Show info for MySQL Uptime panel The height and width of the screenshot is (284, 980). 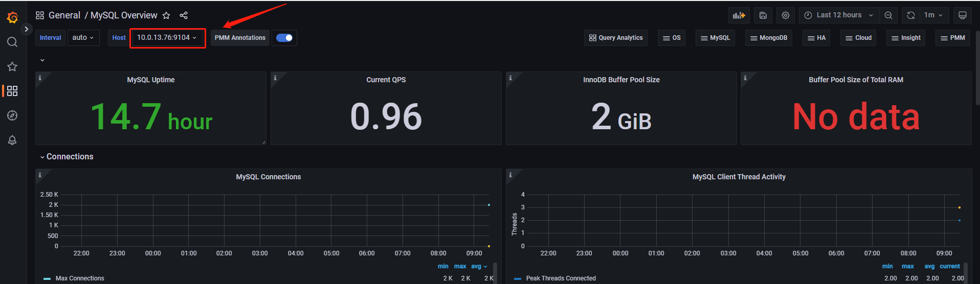(x=40, y=78)
